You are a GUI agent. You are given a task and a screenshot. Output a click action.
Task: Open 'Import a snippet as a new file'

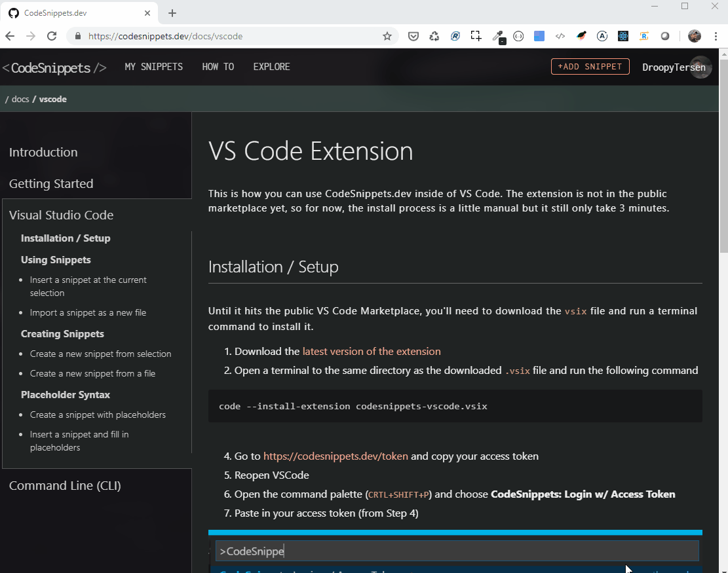pos(88,313)
